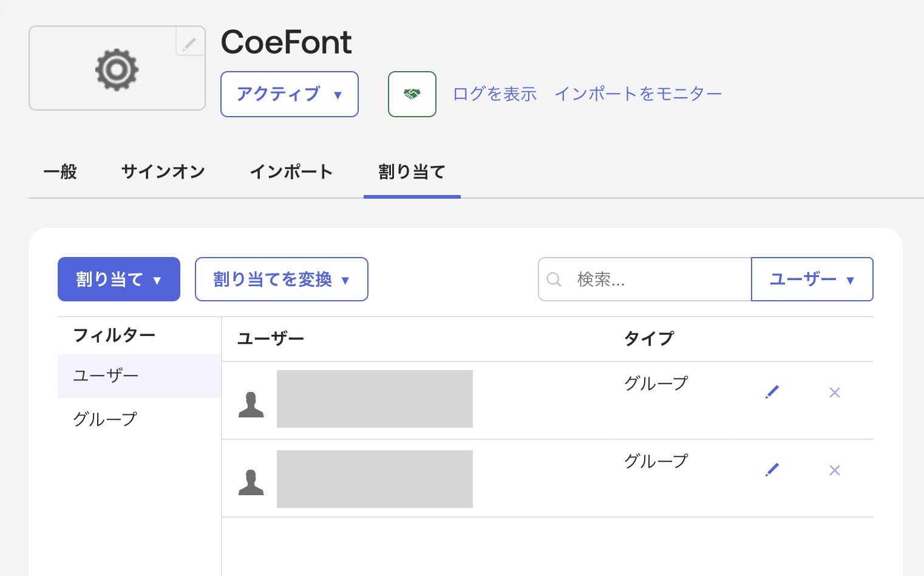Select the 割り当て tab

pos(412,172)
